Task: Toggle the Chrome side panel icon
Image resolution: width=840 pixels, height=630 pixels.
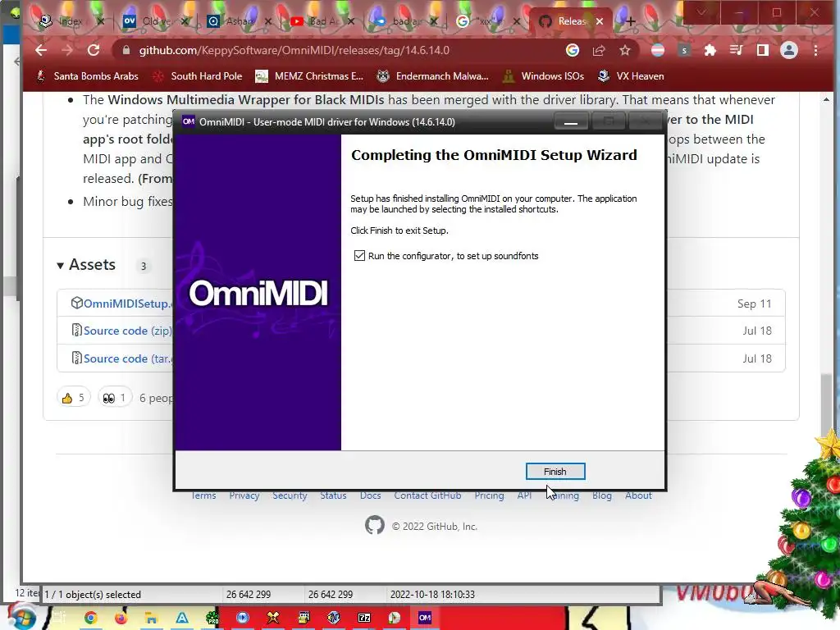Action: click(x=762, y=50)
